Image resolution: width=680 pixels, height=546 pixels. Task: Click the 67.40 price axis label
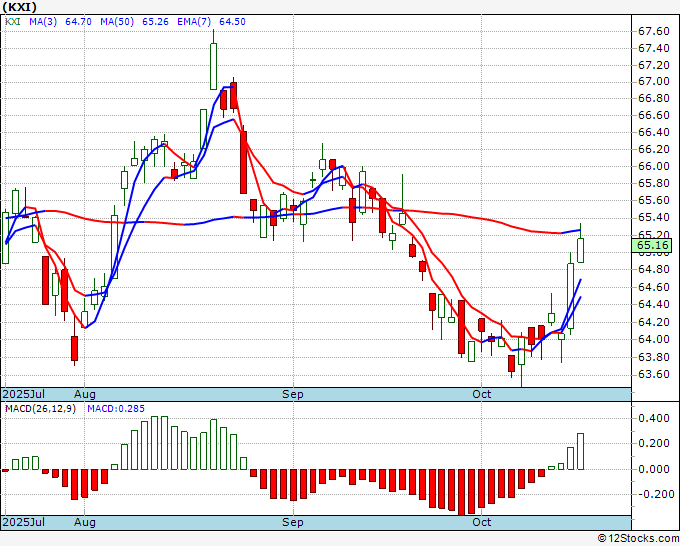pyautogui.click(x=654, y=48)
